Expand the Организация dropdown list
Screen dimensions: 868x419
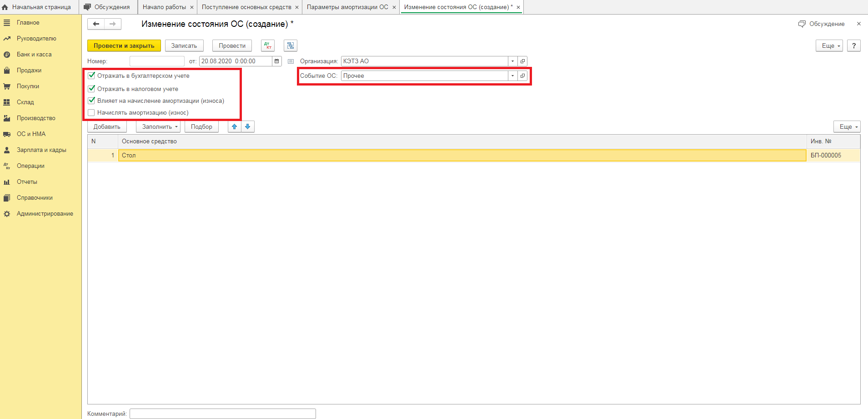(512, 61)
